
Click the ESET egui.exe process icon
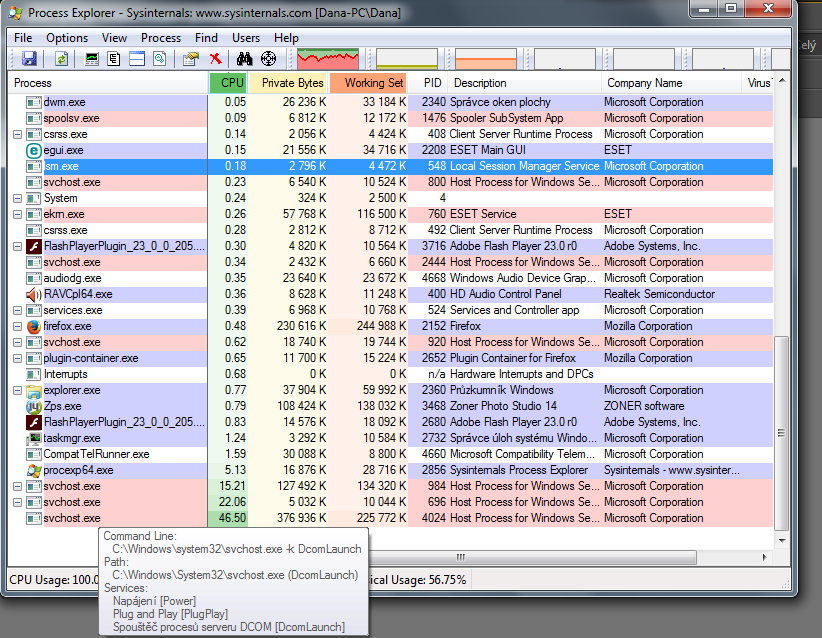tap(34, 150)
